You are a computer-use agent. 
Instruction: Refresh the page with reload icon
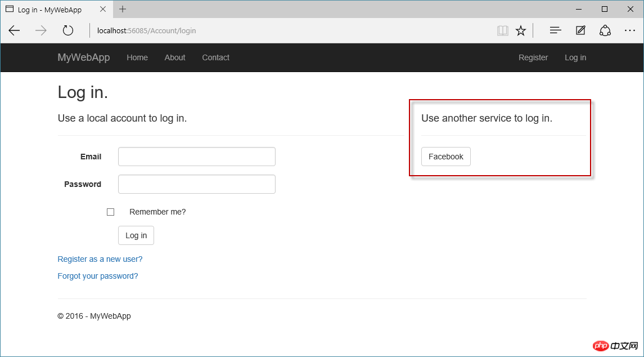click(67, 30)
